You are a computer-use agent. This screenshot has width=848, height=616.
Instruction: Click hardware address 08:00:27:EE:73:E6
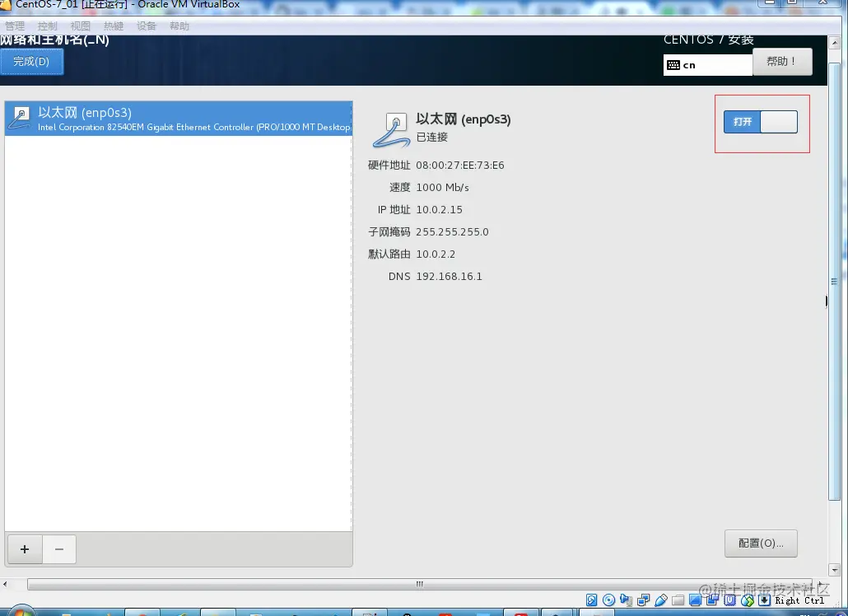[x=459, y=166]
